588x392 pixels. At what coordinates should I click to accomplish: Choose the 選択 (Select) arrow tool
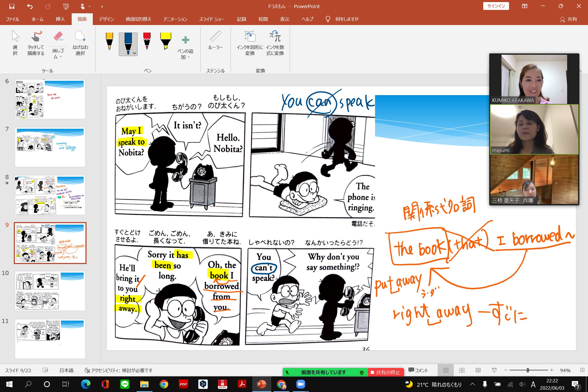(15, 43)
